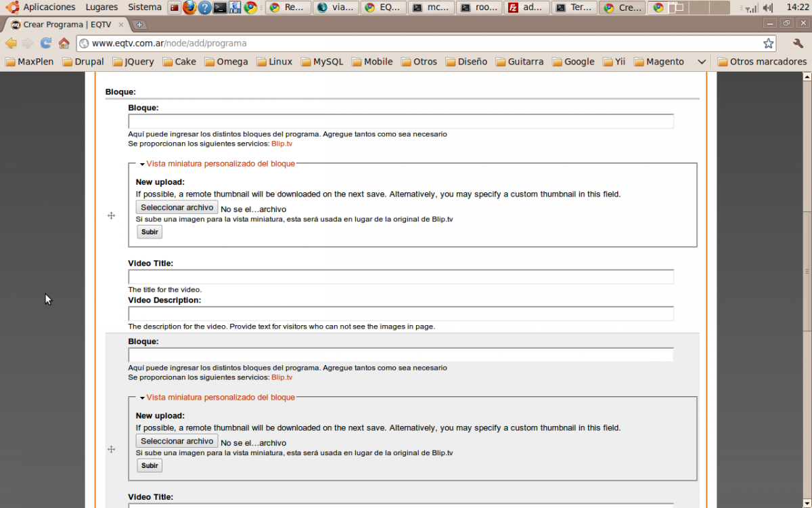Open the Chrome launcher in the top panel

(x=251, y=7)
